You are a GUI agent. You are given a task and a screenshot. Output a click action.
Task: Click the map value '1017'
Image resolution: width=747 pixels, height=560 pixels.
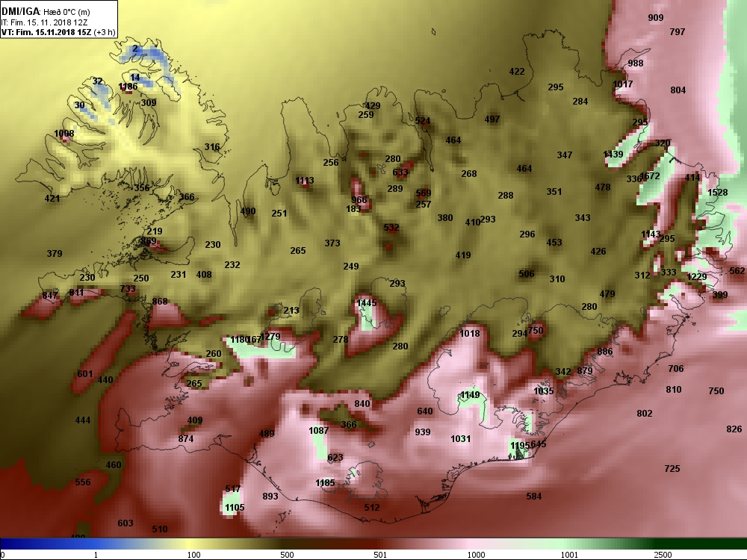coord(623,84)
